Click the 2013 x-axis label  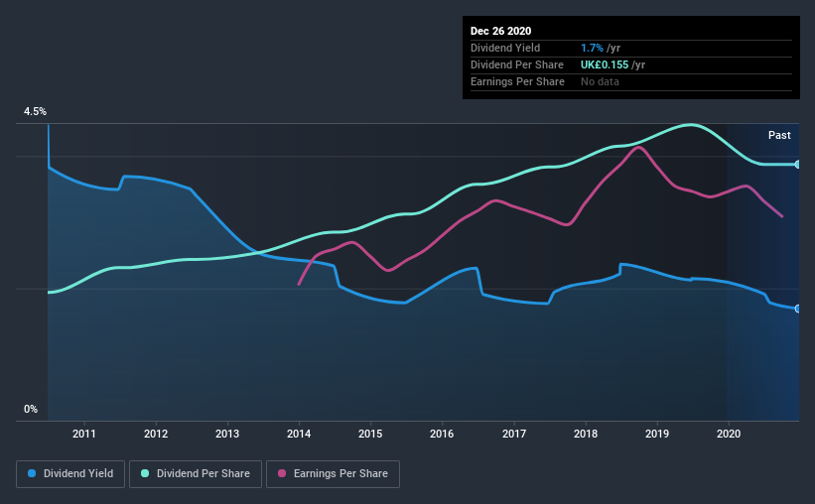tap(227, 434)
